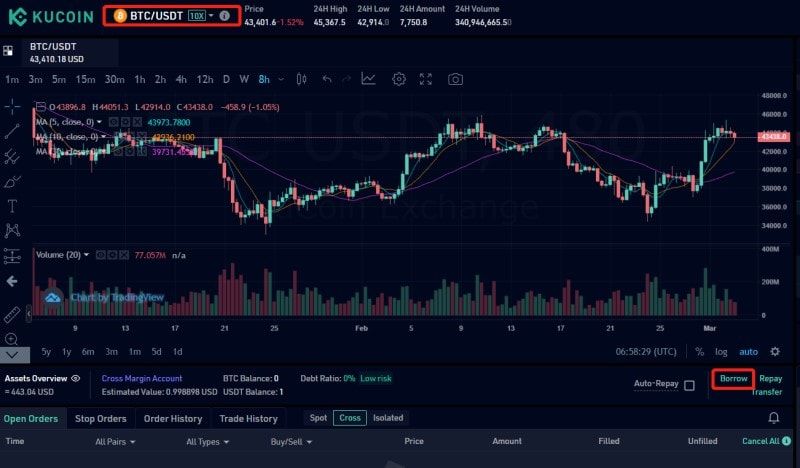Set chart interval to 15m
800x468 pixels.
click(x=85, y=79)
